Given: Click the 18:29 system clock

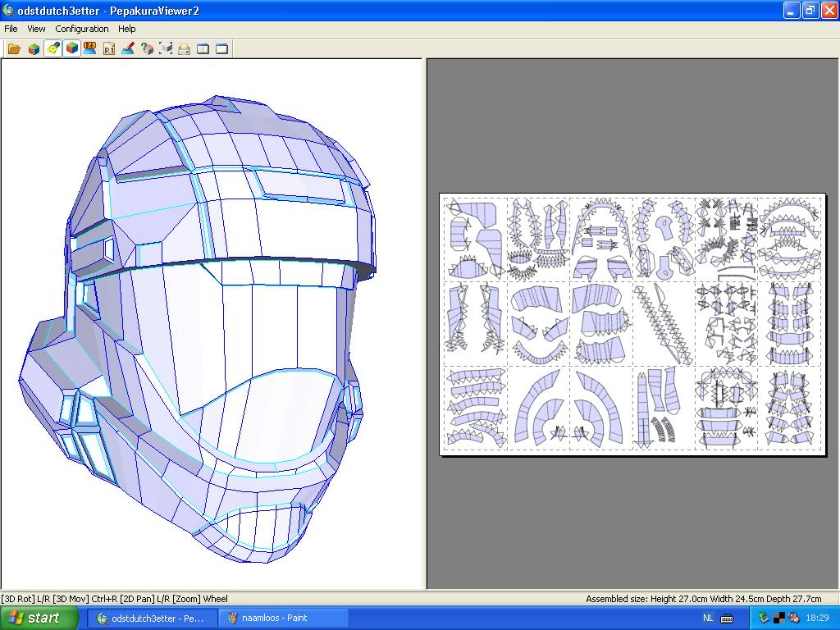Looking at the screenshot, I should tap(818, 619).
